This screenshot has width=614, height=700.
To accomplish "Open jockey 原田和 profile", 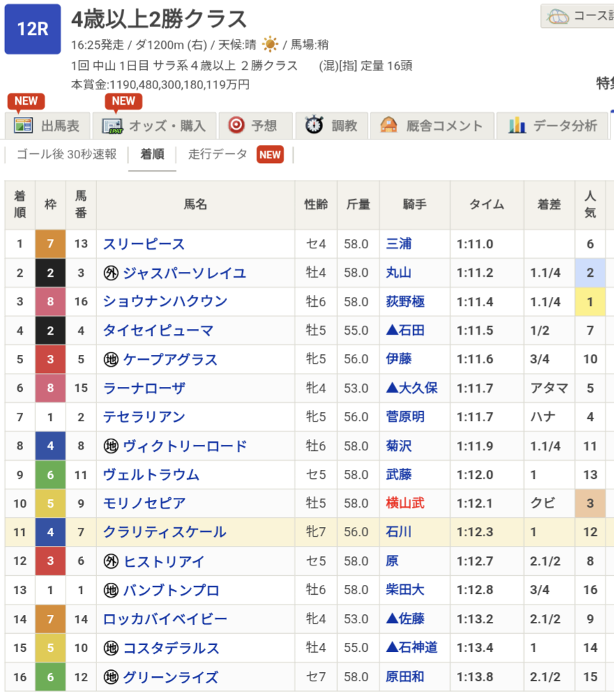I will [x=405, y=677].
